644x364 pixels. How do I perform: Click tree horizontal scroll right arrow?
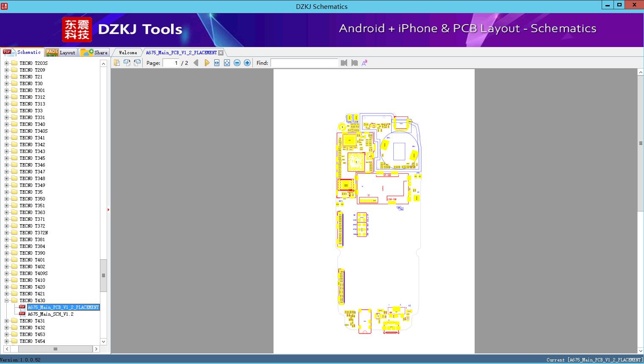[96, 349]
